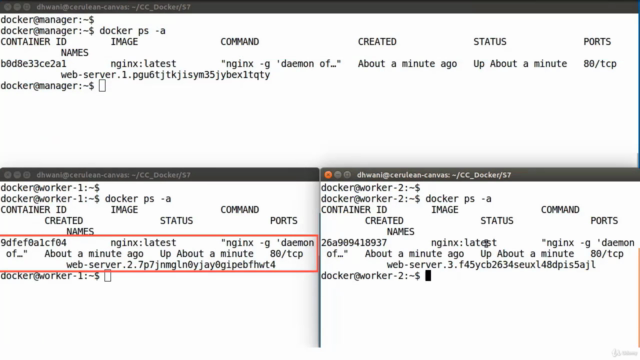The height and width of the screenshot is (360, 640).
Task: Close the manager terminal window
Action: click(x=7, y=7)
